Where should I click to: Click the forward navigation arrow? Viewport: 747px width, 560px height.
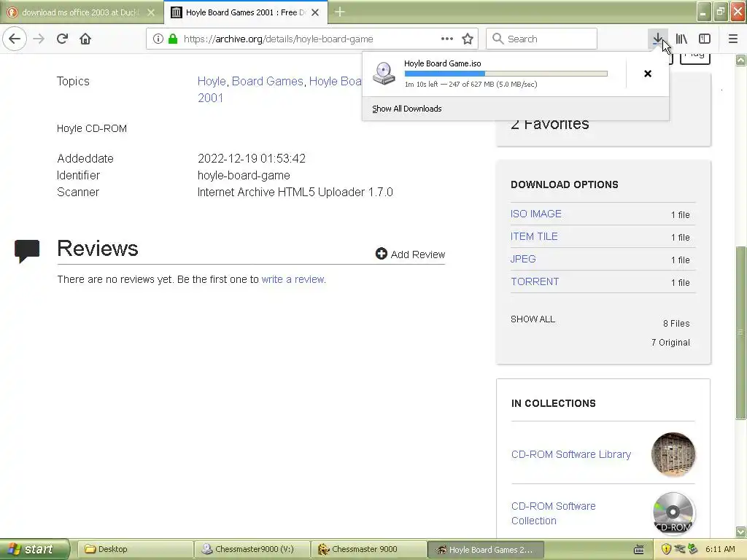click(39, 39)
